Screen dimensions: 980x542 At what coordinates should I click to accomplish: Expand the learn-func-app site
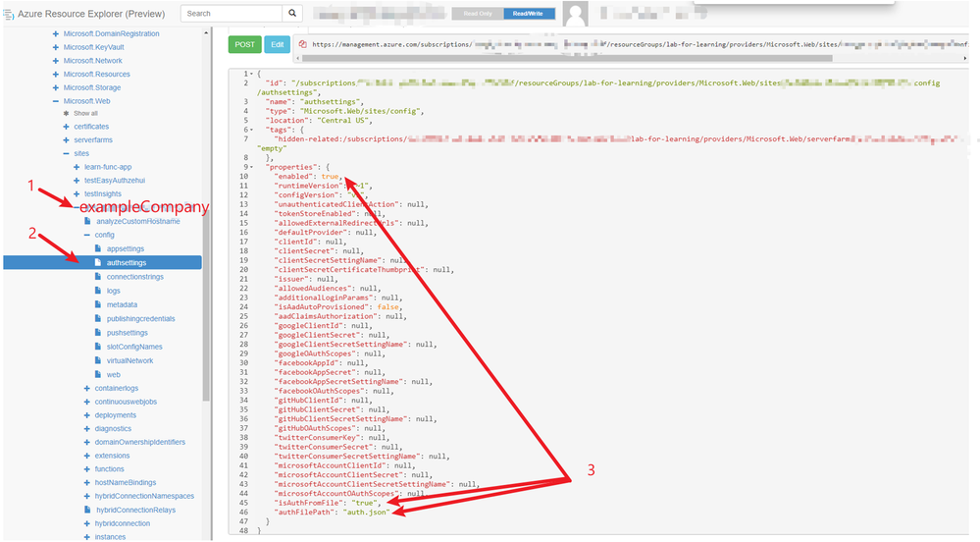click(77, 167)
